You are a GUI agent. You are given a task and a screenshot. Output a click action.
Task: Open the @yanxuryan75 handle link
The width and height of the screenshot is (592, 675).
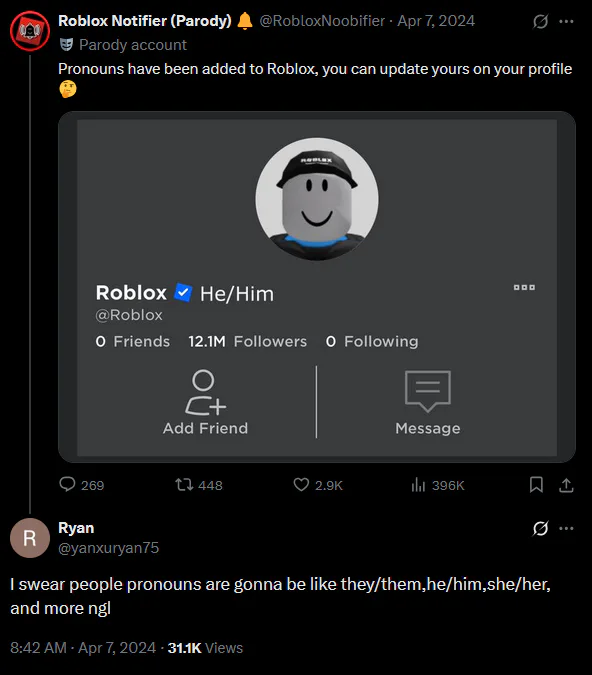(x=108, y=548)
